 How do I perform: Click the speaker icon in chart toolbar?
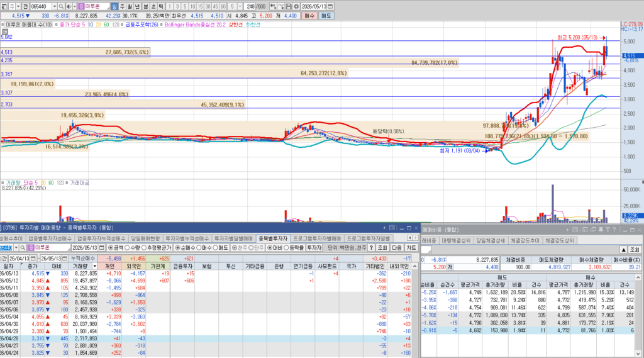(x=69, y=6)
